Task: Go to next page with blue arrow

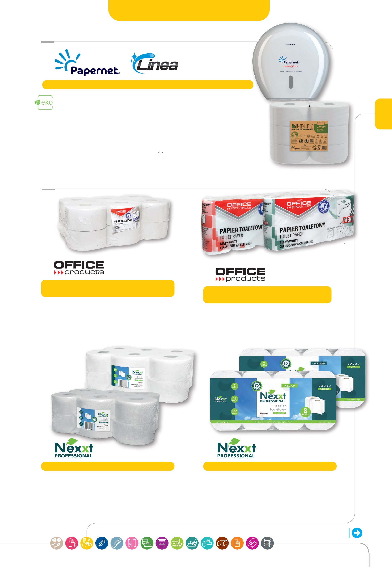Action: click(x=357, y=533)
